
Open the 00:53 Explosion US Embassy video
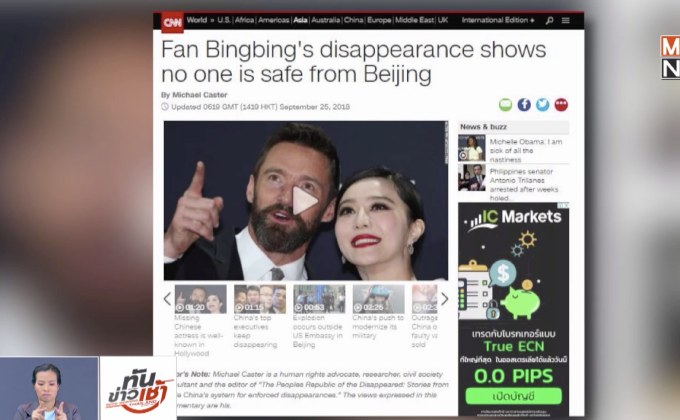319,317
